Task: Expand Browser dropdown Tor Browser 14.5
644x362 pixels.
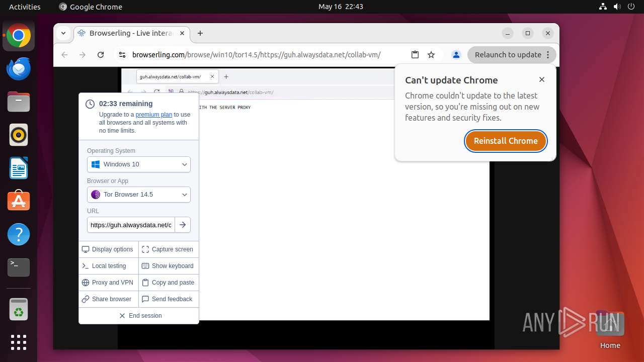Action: pyautogui.click(x=139, y=195)
